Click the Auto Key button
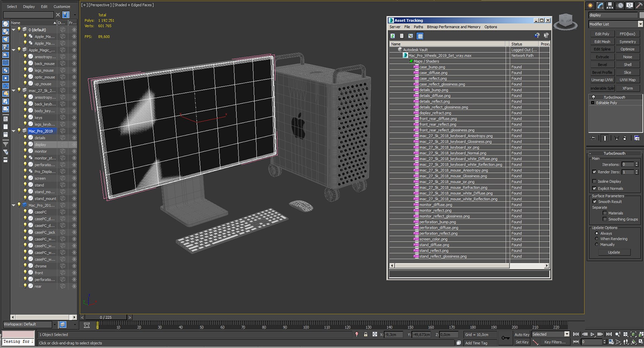 522,334
